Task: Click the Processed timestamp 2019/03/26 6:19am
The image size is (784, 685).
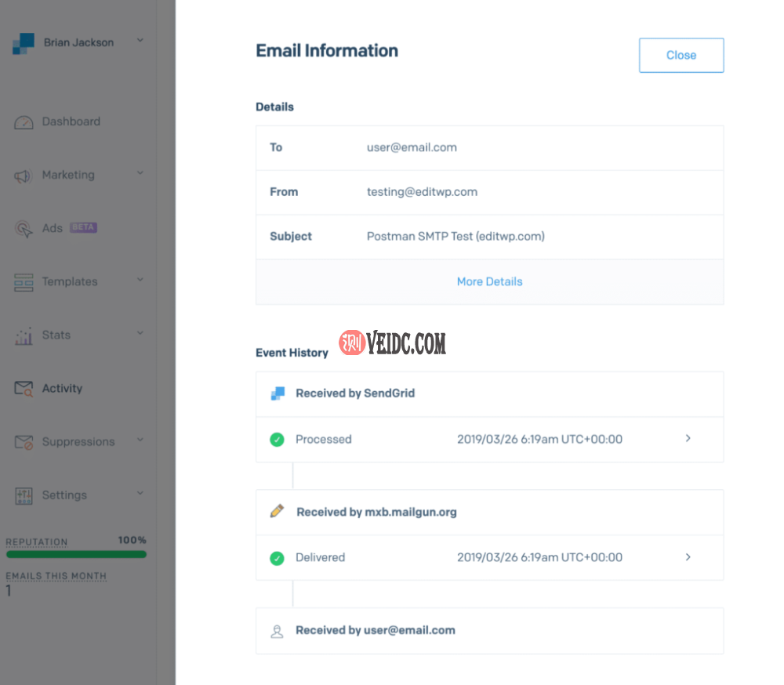Action: [x=539, y=440]
